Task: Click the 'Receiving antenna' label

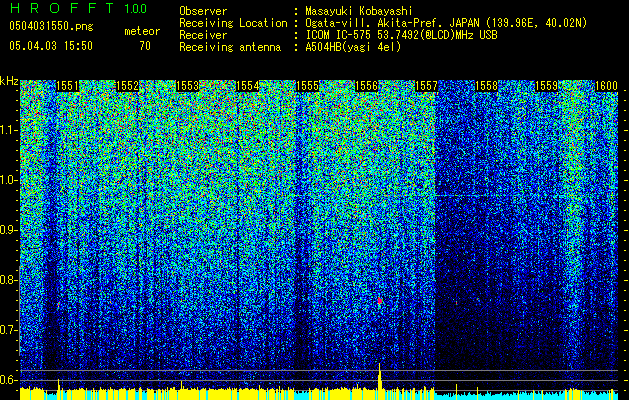Action: click(x=230, y=47)
